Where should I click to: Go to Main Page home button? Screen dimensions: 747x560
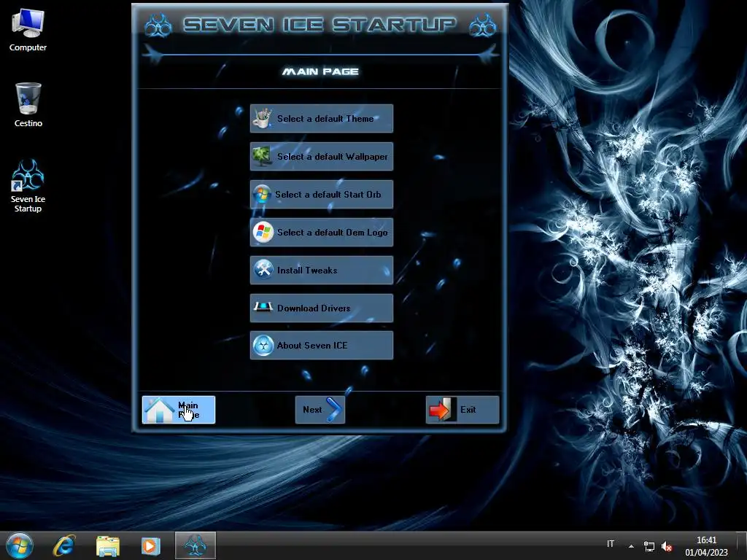(x=179, y=410)
